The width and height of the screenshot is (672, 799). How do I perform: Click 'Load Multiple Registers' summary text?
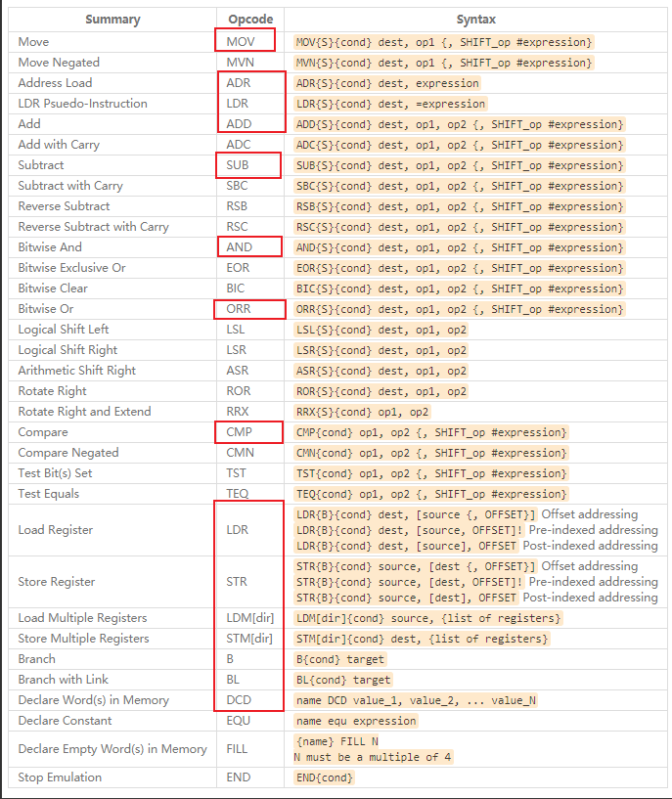(82, 618)
